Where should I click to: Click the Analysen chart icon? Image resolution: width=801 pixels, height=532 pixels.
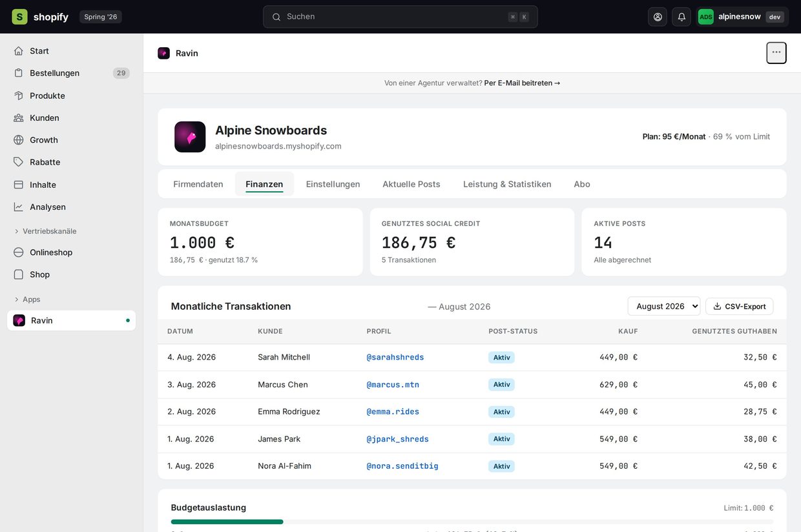point(19,207)
